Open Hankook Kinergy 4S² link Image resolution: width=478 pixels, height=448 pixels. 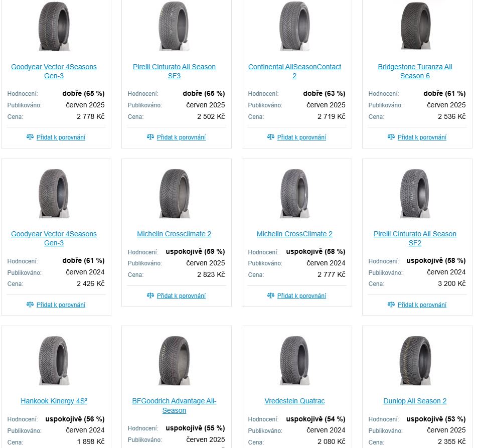point(54,401)
